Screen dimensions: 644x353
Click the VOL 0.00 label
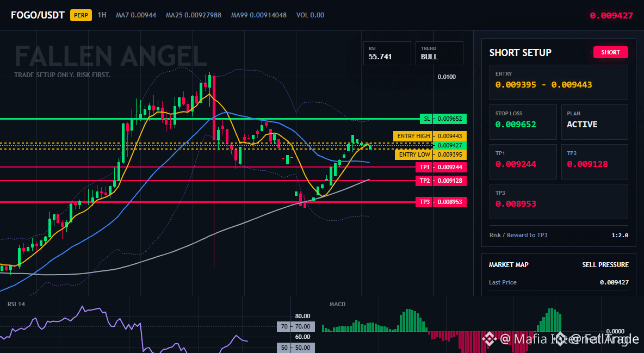click(310, 15)
